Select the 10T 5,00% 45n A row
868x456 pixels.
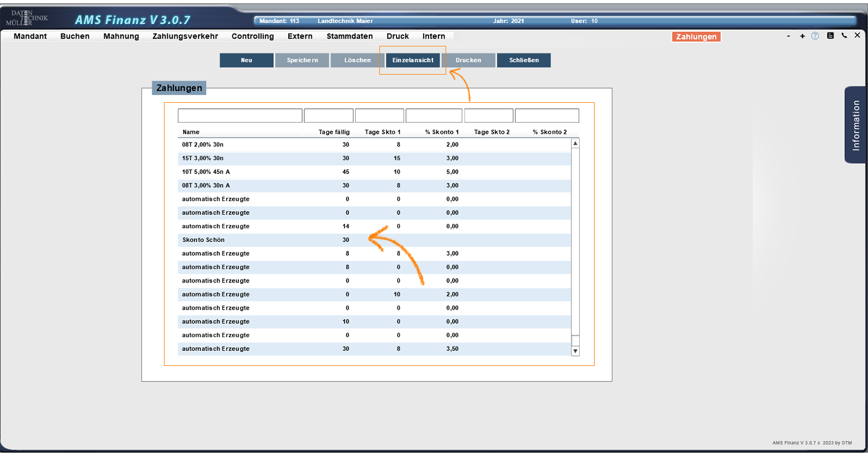click(276, 172)
